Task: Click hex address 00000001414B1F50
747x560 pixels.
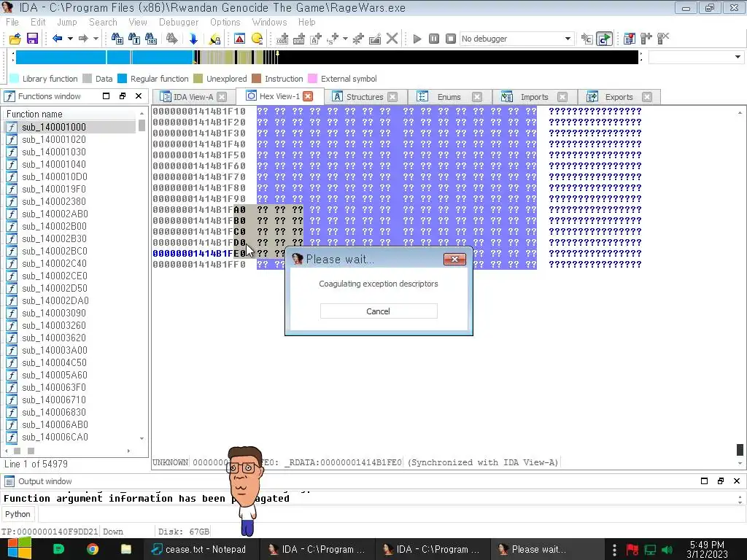Action: coord(199,155)
